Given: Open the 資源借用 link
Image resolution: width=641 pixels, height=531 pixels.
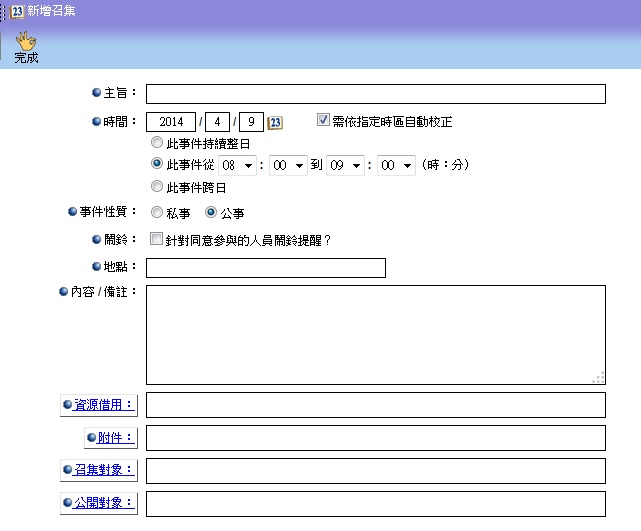Looking at the screenshot, I should [x=104, y=405].
